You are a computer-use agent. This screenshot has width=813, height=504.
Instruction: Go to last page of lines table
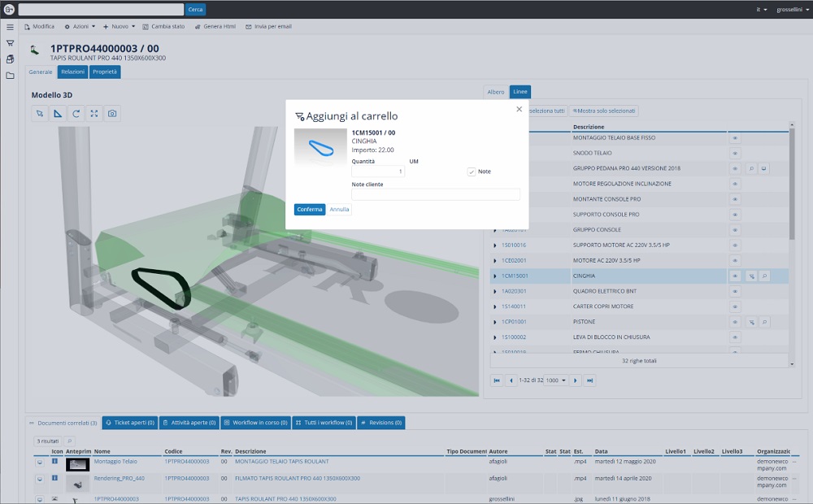(x=589, y=380)
